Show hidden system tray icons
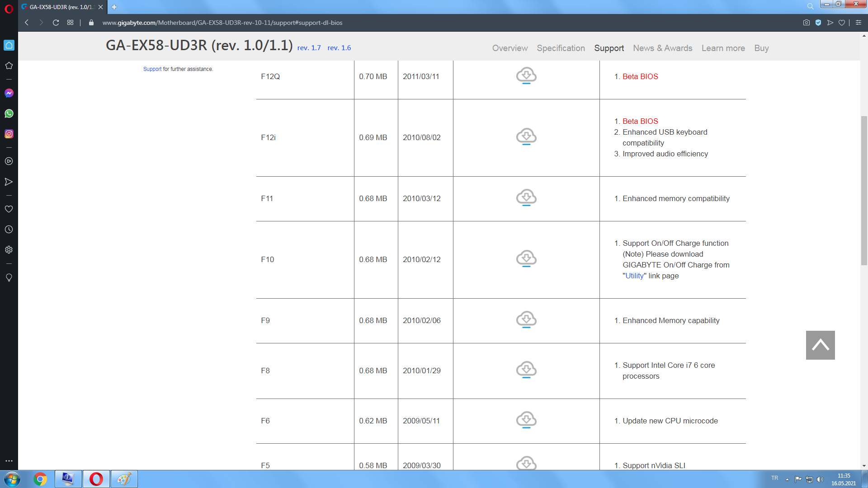868x488 pixels. click(x=787, y=479)
